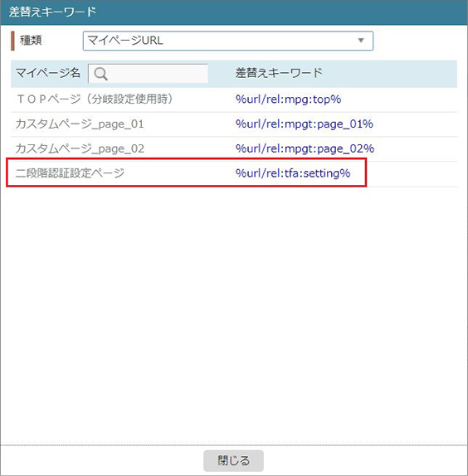Click %url/rel:mpgt:page_01% keyword link
This screenshot has height=476, width=468.
304,124
